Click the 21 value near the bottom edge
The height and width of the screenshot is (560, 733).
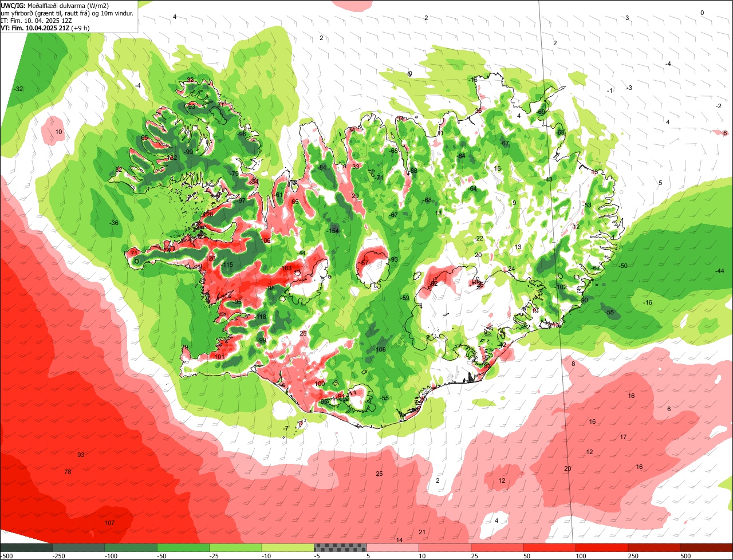click(422, 532)
